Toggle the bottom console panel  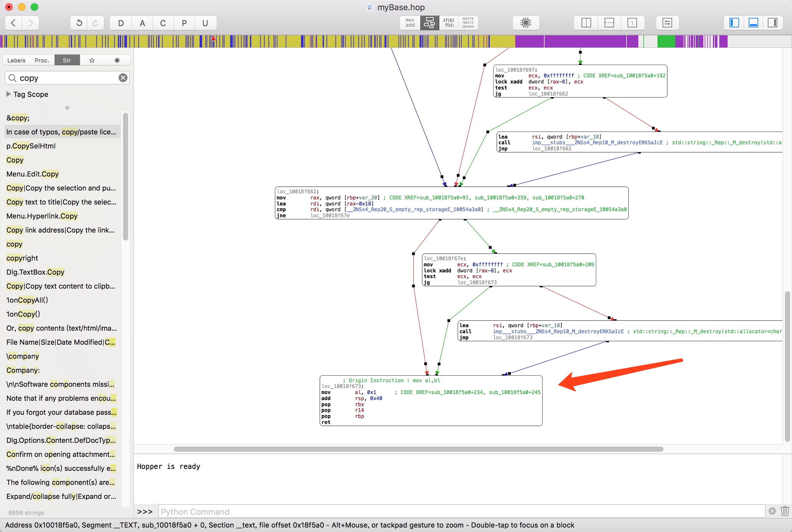tap(753, 23)
